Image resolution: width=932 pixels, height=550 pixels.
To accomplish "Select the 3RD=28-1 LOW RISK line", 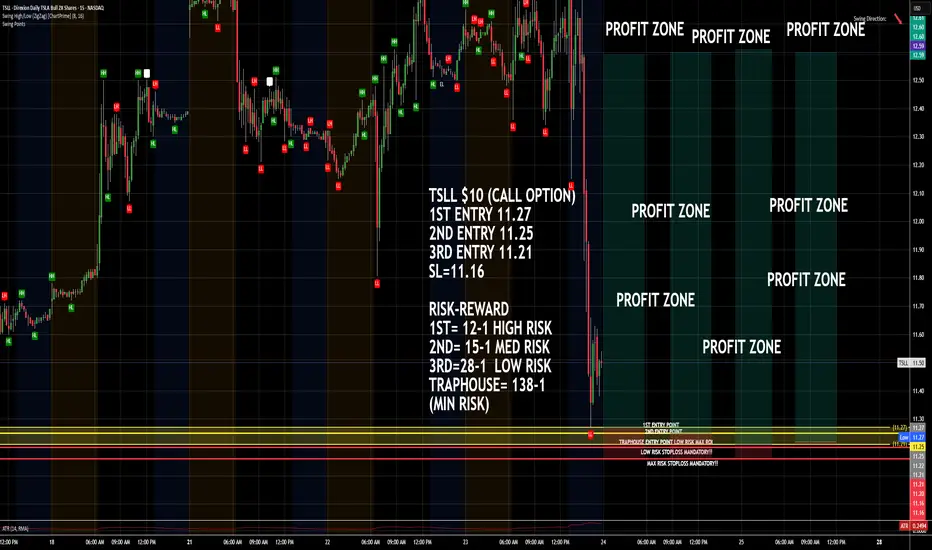I will [x=490, y=366].
